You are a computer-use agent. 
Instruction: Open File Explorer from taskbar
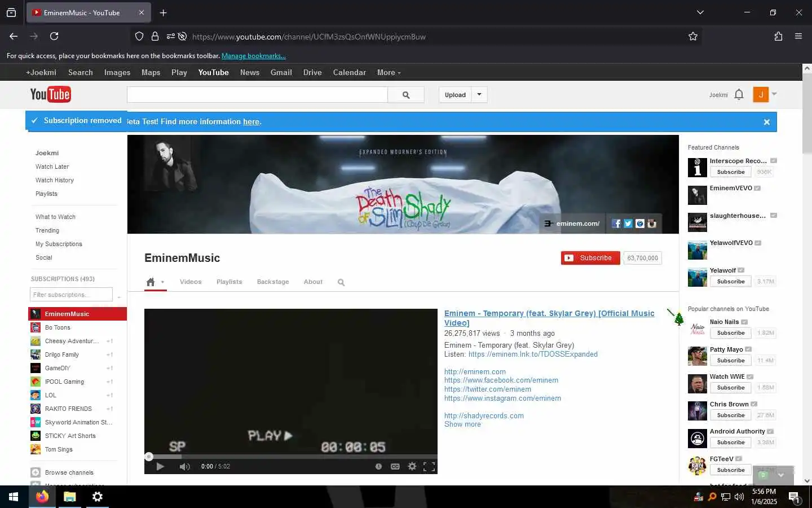(69, 497)
